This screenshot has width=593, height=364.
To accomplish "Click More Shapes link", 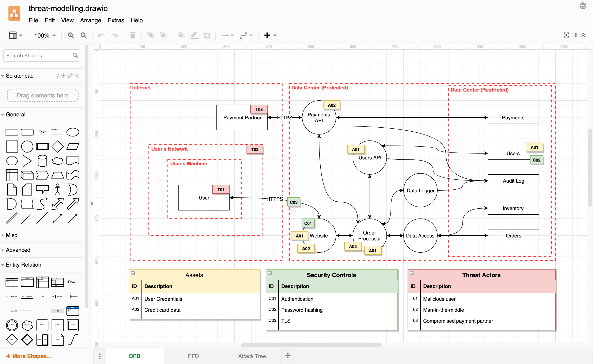I will click(x=29, y=356).
